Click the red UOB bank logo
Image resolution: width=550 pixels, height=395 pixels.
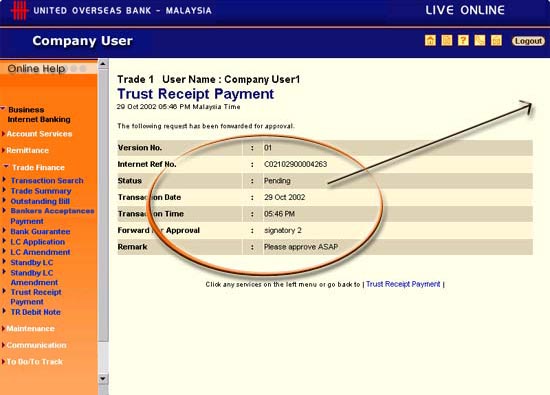19,11
